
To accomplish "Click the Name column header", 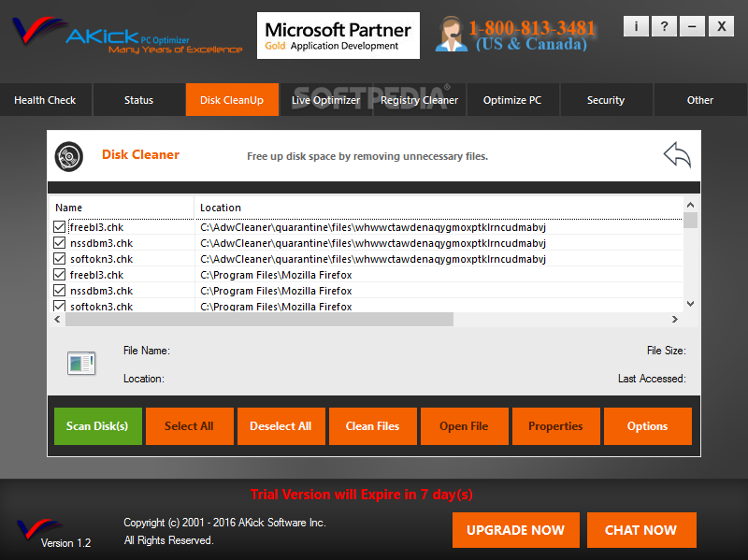I will (122, 208).
